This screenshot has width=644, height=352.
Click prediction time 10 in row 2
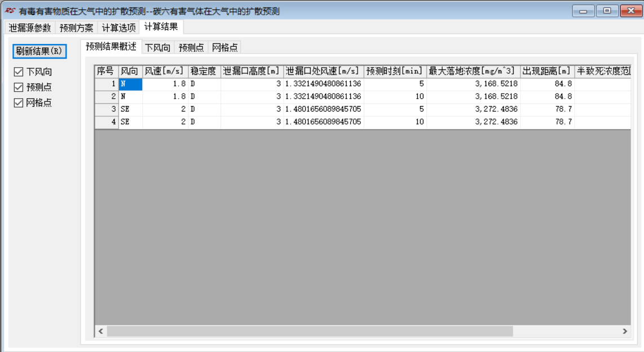395,96
